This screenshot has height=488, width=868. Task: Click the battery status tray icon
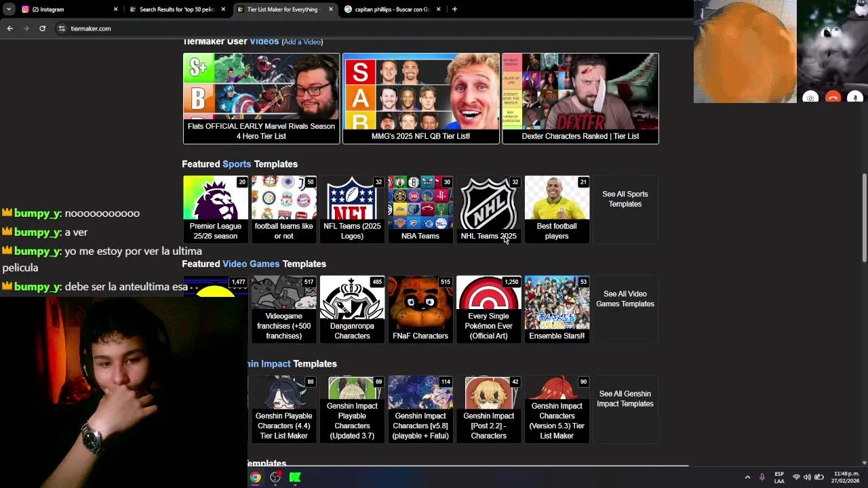point(819,477)
